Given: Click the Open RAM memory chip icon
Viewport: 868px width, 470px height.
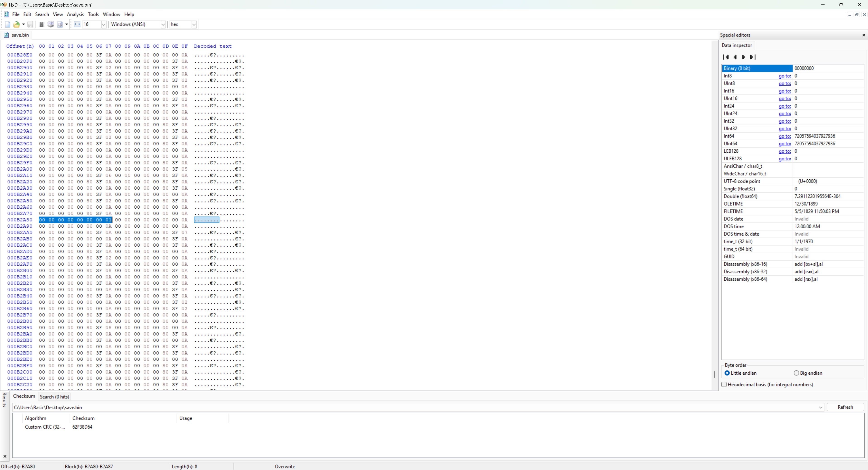Looking at the screenshot, I should click(41, 24).
